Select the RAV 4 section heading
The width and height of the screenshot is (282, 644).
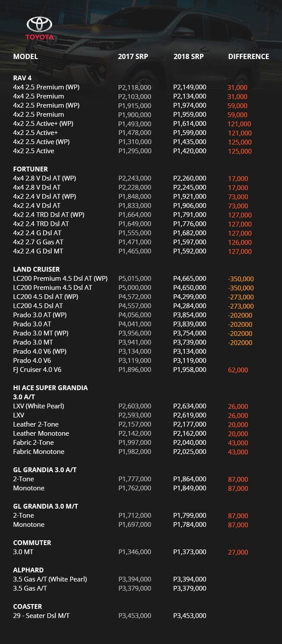coord(22,78)
